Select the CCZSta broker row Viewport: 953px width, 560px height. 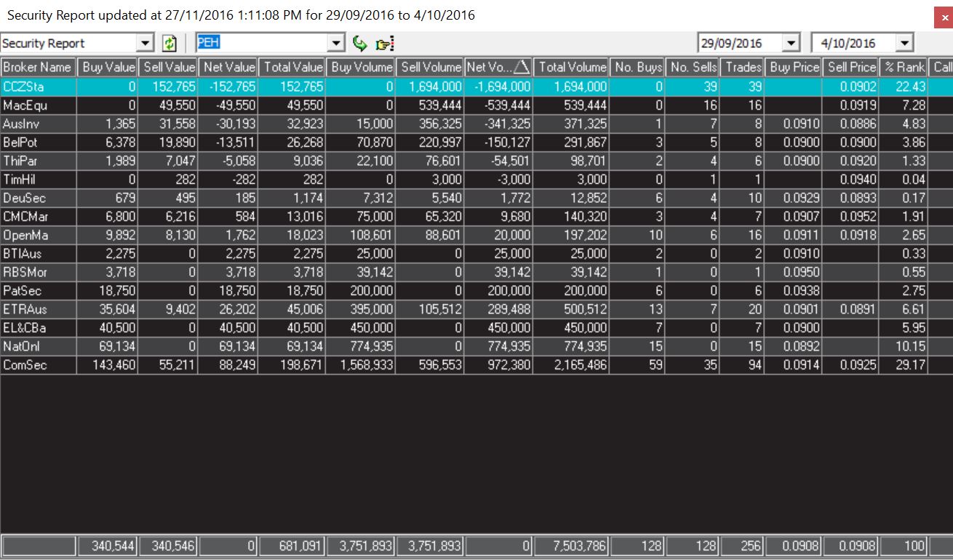coord(476,86)
